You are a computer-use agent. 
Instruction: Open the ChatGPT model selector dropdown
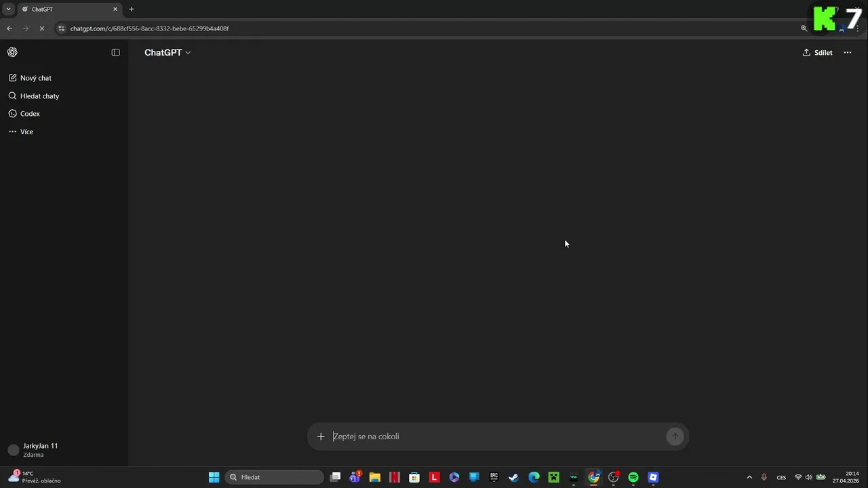tap(167, 52)
